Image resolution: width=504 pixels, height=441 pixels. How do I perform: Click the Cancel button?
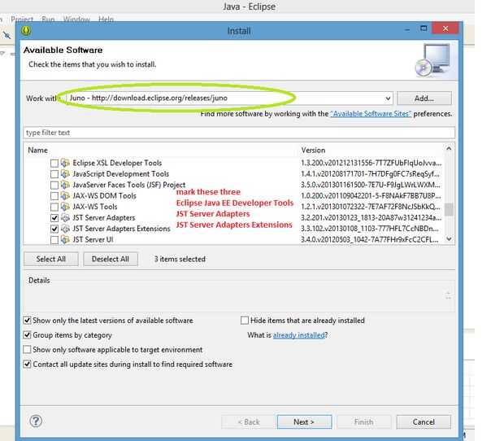tap(424, 421)
